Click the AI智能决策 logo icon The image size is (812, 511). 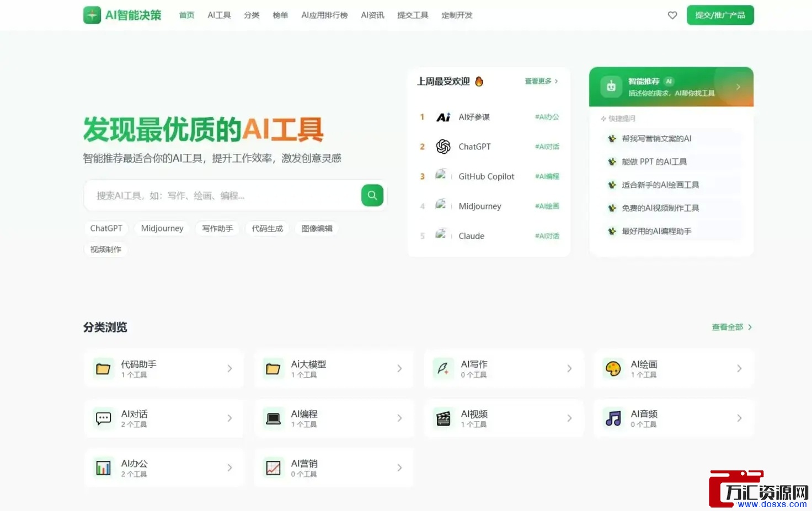point(92,15)
